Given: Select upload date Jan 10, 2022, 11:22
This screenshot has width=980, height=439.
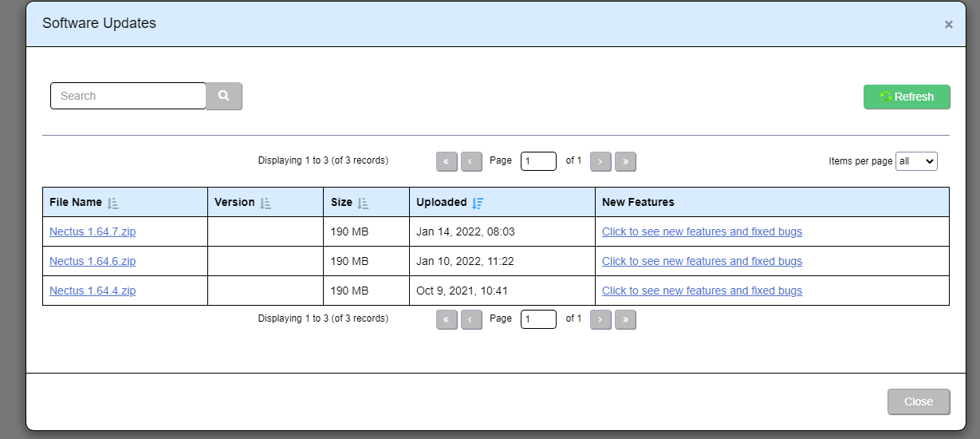Looking at the screenshot, I should [x=465, y=261].
